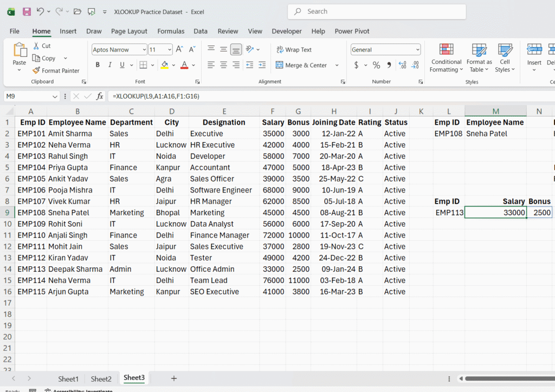
Task: Increase font size with the larger A icon
Action: point(179,49)
